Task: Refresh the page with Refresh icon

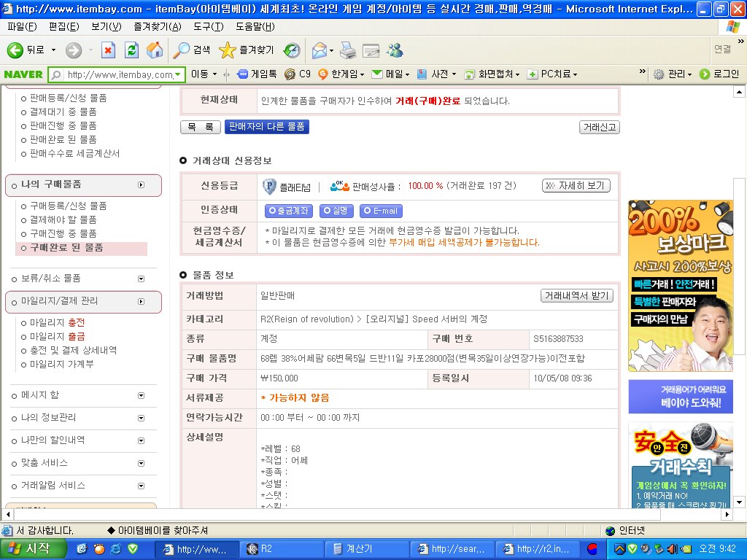Action: click(x=131, y=50)
